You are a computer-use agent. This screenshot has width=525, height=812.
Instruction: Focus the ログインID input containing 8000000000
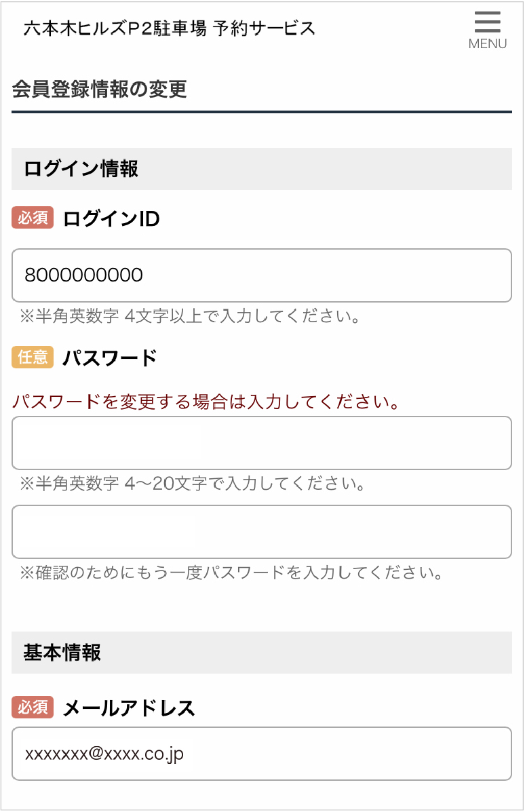point(262,275)
